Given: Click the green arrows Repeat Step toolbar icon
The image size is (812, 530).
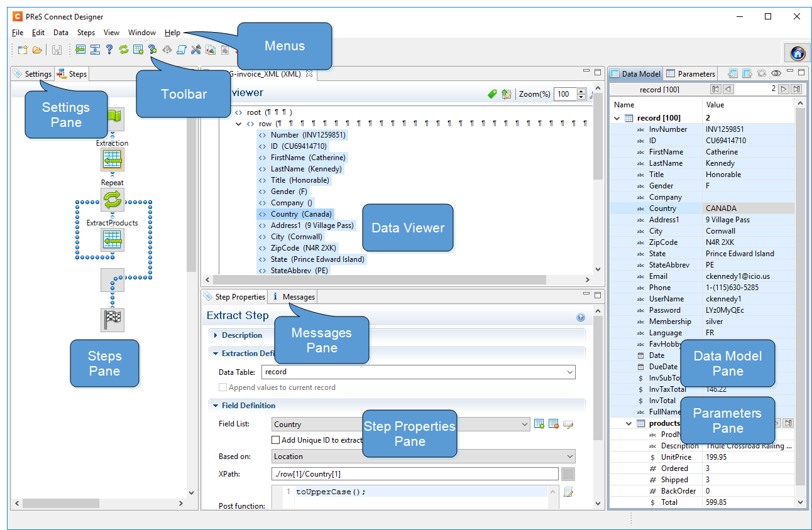Looking at the screenshot, I should tap(124, 50).
